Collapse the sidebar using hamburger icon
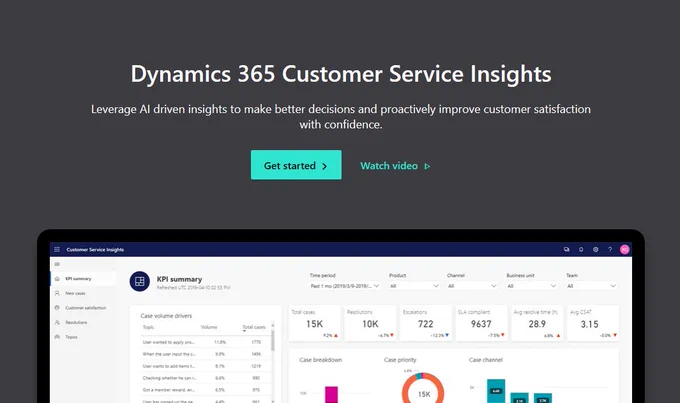680x403 pixels. [57, 264]
